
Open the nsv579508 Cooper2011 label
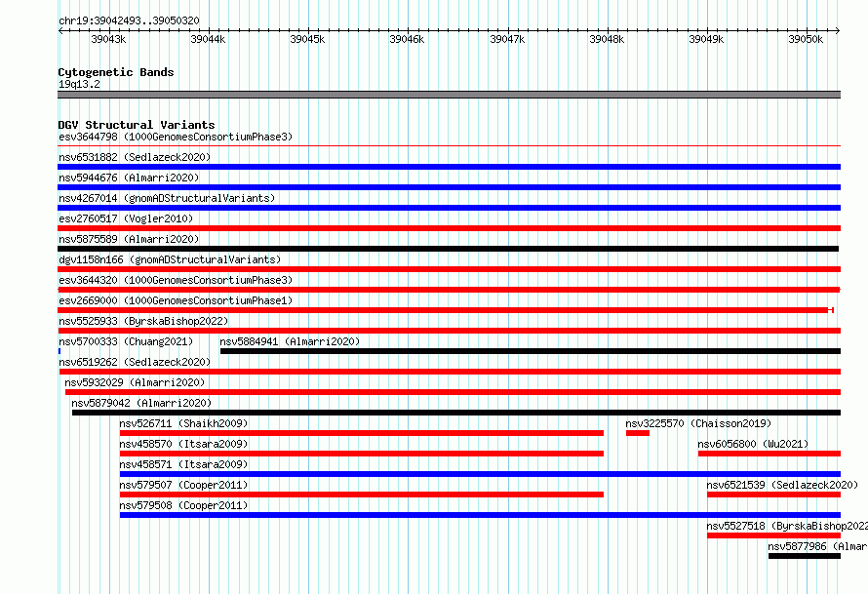(183, 505)
